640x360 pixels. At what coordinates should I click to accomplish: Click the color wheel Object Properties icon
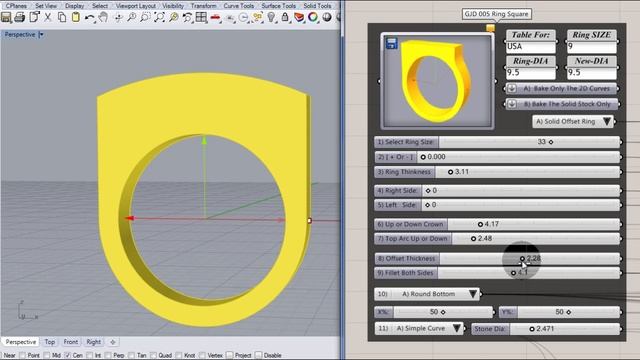point(313,18)
